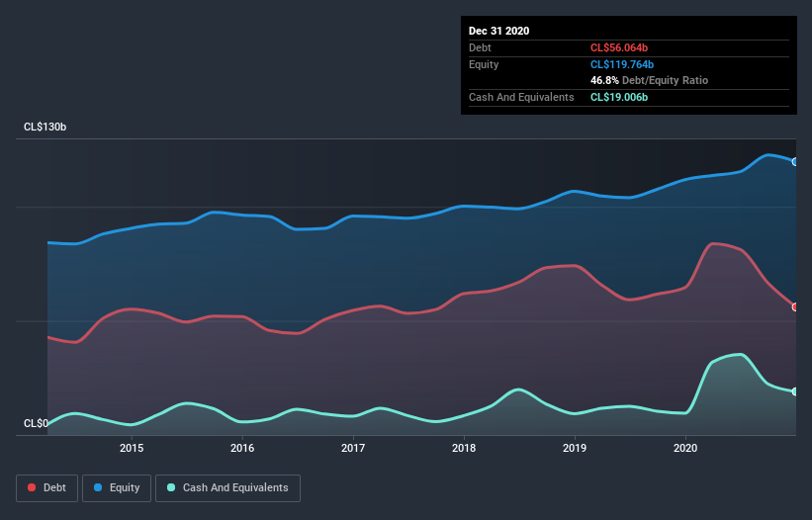Click the CL$56.064b debt value
The width and height of the screenshot is (812, 520).
click(x=619, y=47)
